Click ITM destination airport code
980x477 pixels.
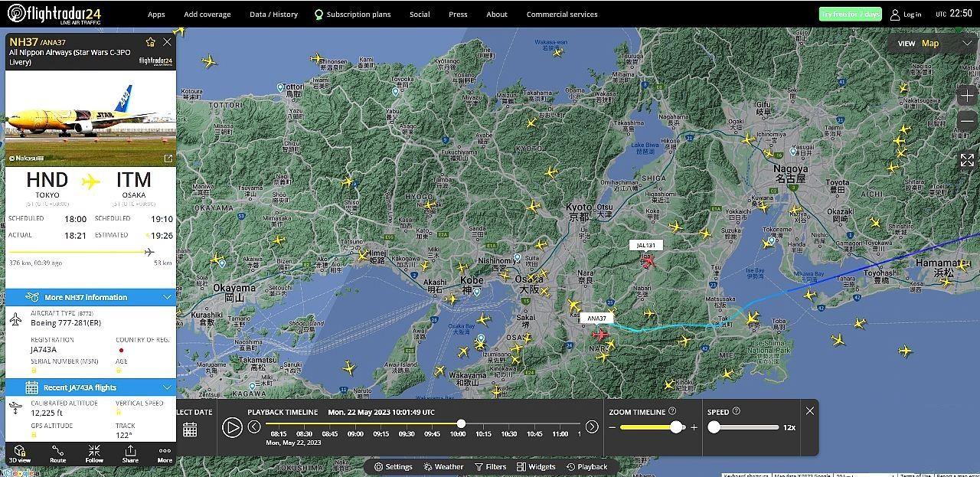pyautogui.click(x=133, y=180)
